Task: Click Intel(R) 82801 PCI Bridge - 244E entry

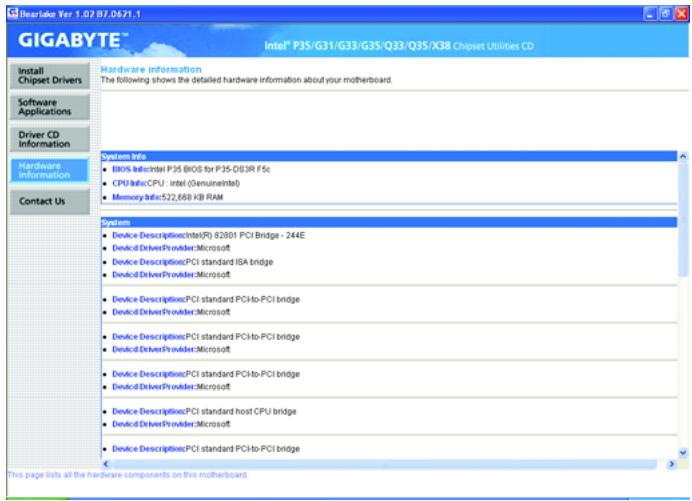Action: tap(208, 235)
